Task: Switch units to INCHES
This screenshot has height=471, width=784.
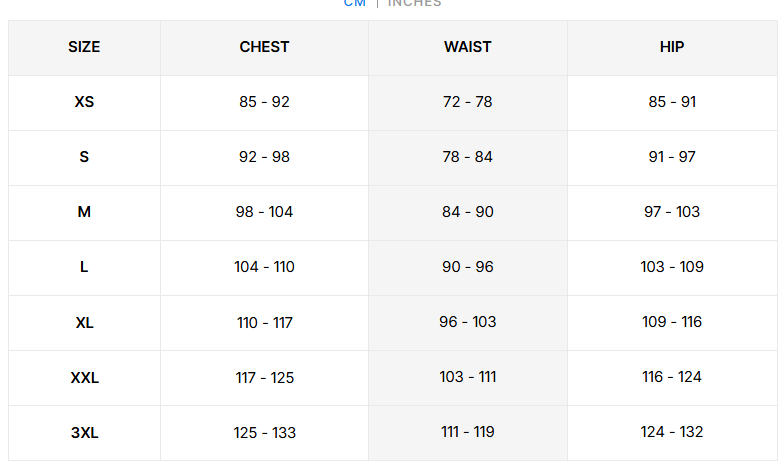Action: 414,3
